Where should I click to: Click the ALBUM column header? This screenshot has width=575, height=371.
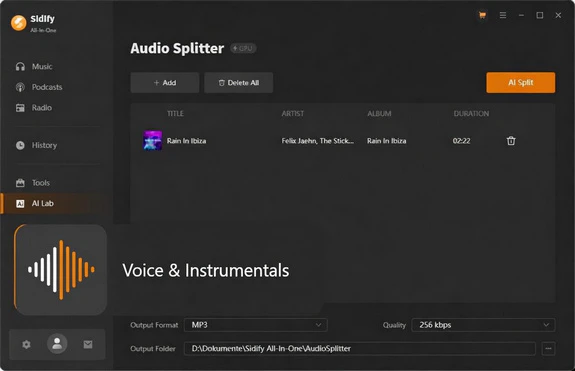[x=379, y=114]
